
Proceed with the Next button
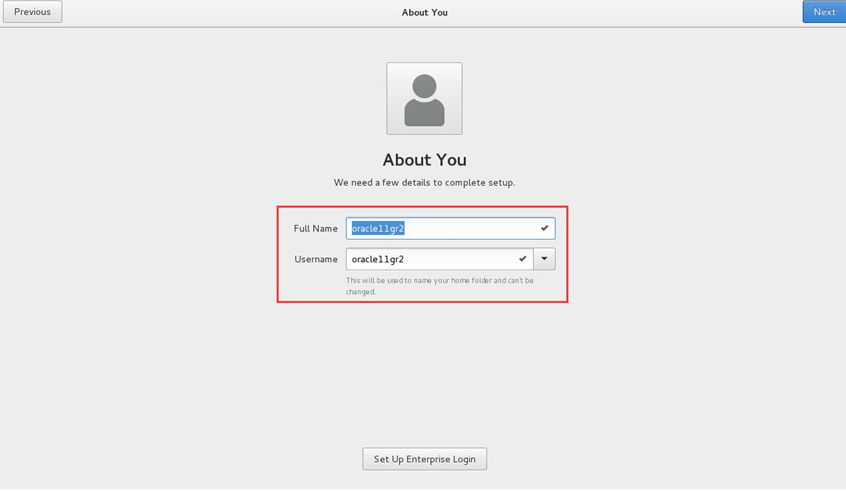[824, 12]
